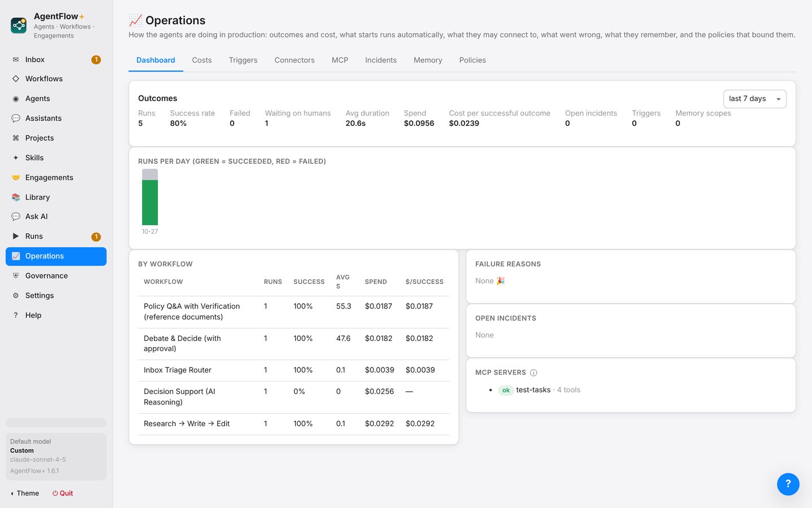This screenshot has height=508, width=812.
Task: Open the Memory tab
Action: 428,60
